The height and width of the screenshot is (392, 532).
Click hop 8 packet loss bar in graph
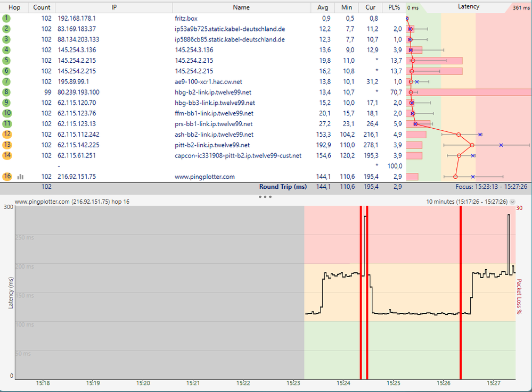click(x=469, y=92)
